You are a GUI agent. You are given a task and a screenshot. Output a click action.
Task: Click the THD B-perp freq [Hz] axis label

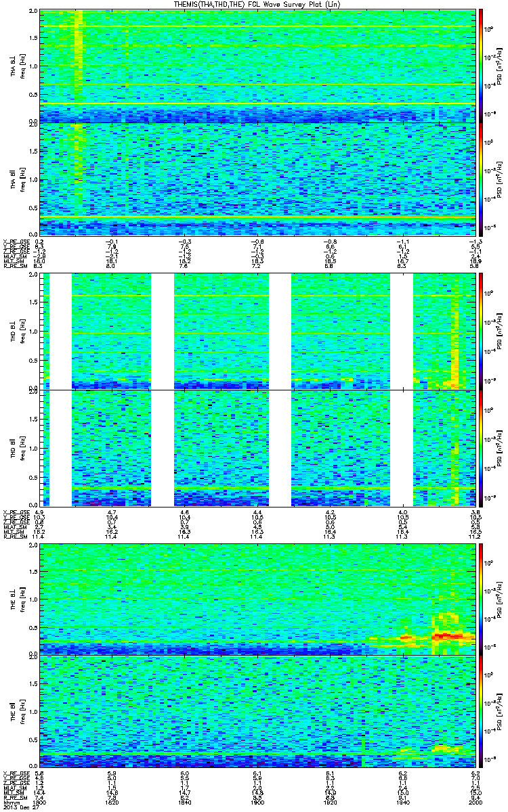tap(22, 332)
